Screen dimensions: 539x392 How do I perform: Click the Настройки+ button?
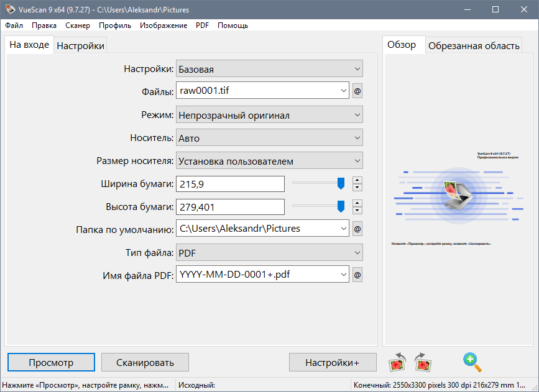(x=333, y=362)
